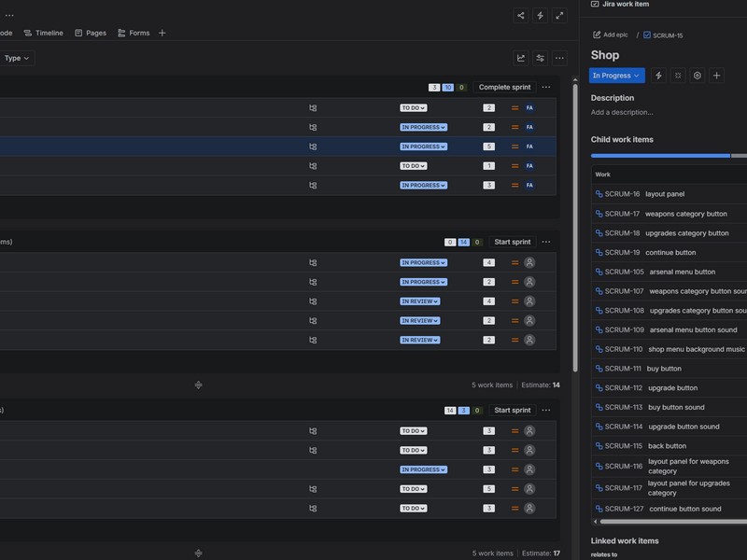Click the child work items progress bar
747x560 pixels.
pyautogui.click(x=661, y=156)
